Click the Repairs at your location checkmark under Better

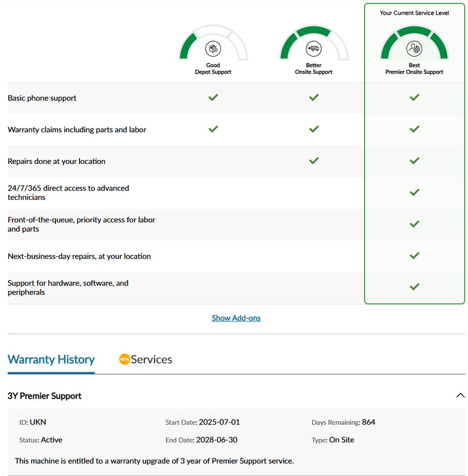pyautogui.click(x=314, y=160)
